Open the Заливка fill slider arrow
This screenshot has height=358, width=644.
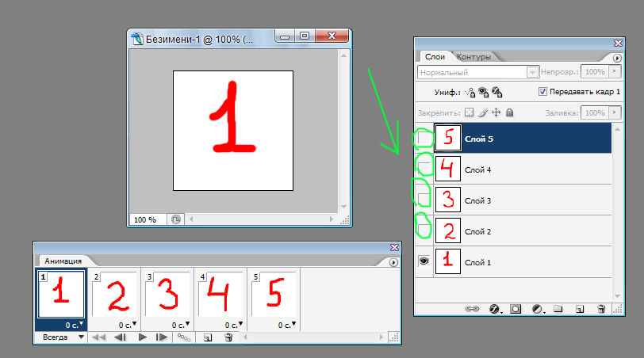click(615, 112)
